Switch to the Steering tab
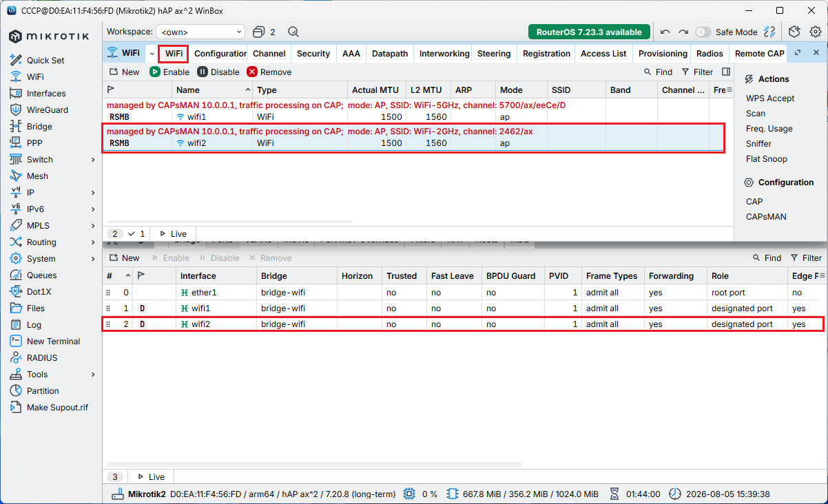Screen dimensions: 828x504 (x=494, y=53)
